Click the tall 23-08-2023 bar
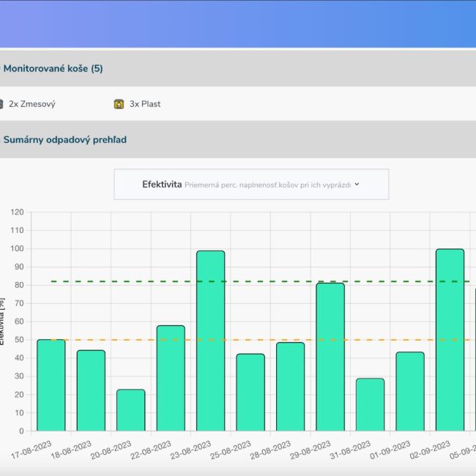The image size is (476, 476). pos(210,341)
